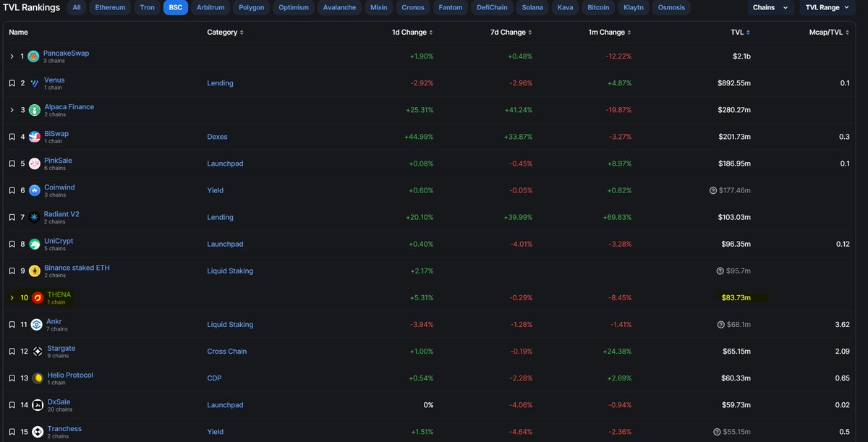
Task: Click the Helio Protocol logo icon
Action: tap(37, 378)
